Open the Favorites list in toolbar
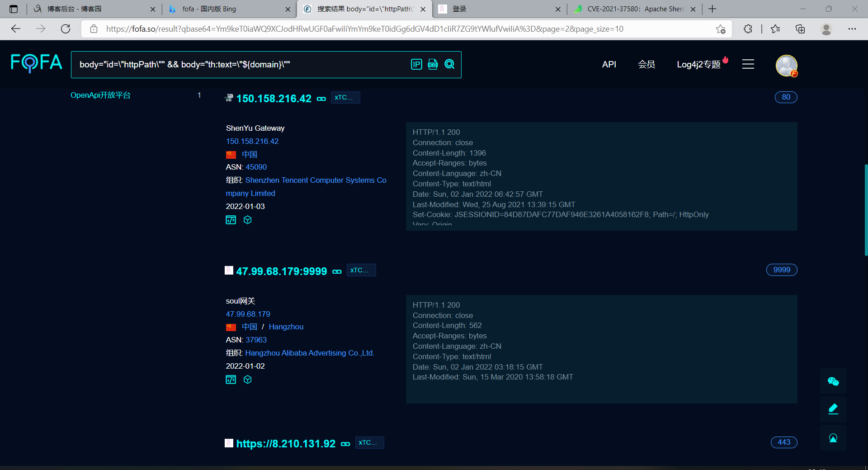This screenshot has width=868, height=470. [776, 29]
